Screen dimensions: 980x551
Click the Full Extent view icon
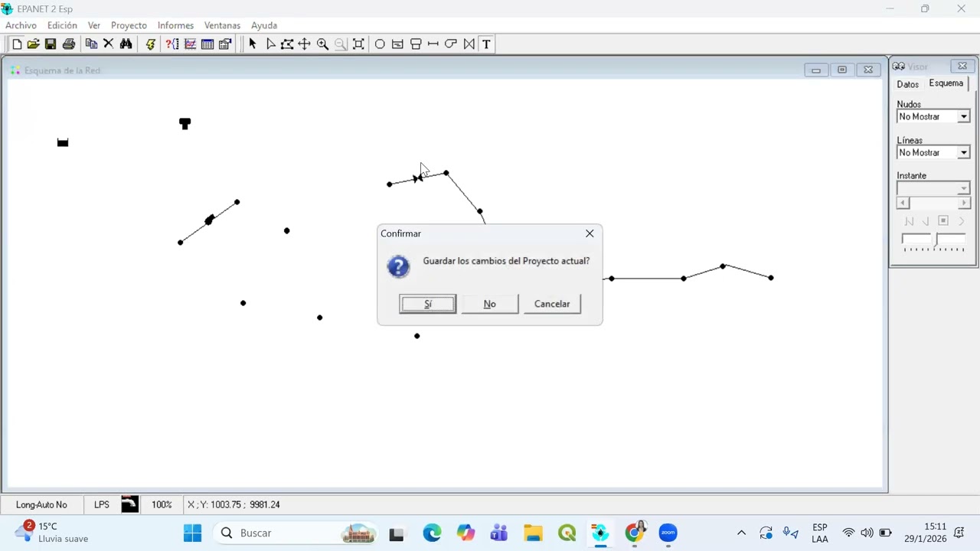point(358,44)
